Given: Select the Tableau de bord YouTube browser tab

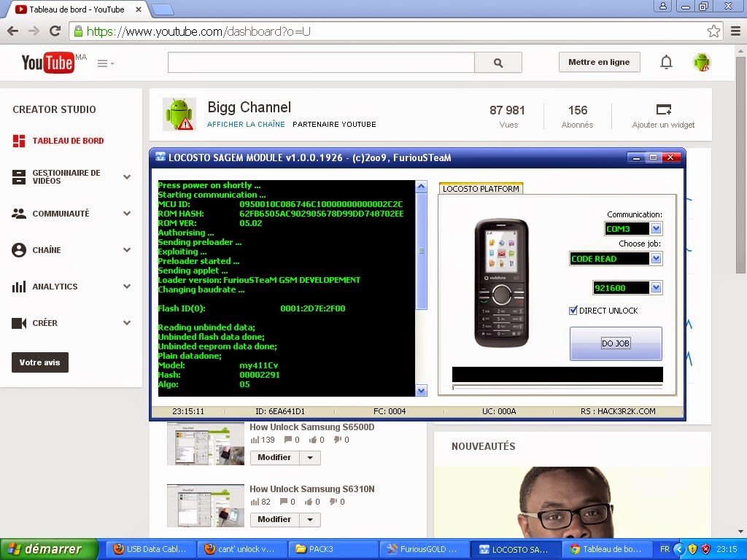Looking at the screenshot, I should pyautogui.click(x=76, y=9).
